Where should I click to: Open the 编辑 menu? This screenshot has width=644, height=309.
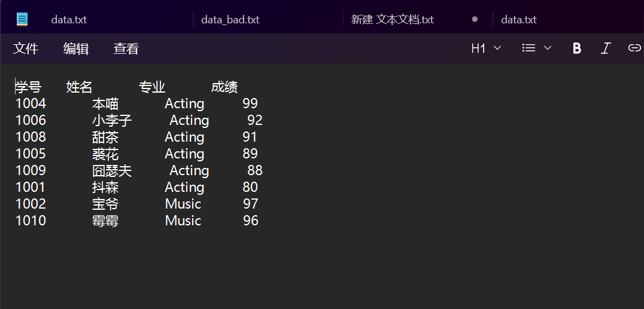coord(76,48)
